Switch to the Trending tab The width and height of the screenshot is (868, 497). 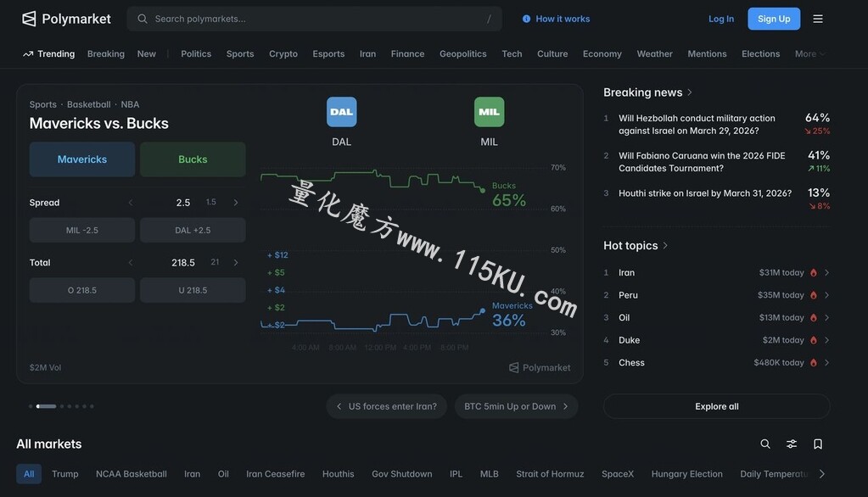(x=48, y=53)
